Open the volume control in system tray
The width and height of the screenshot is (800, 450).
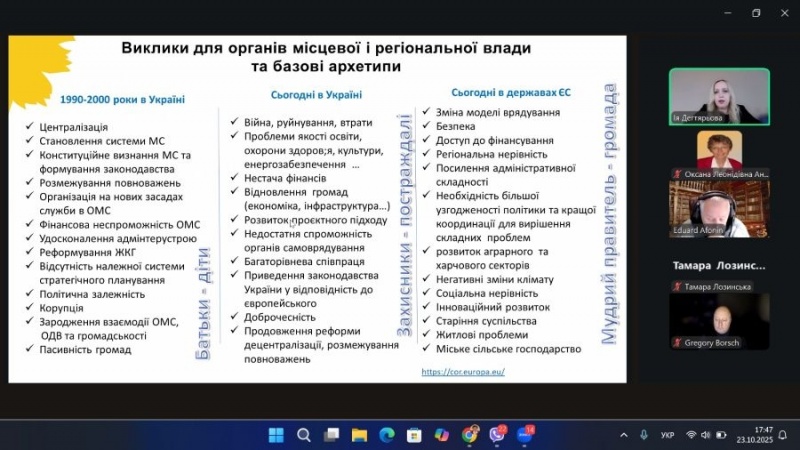pos(706,435)
